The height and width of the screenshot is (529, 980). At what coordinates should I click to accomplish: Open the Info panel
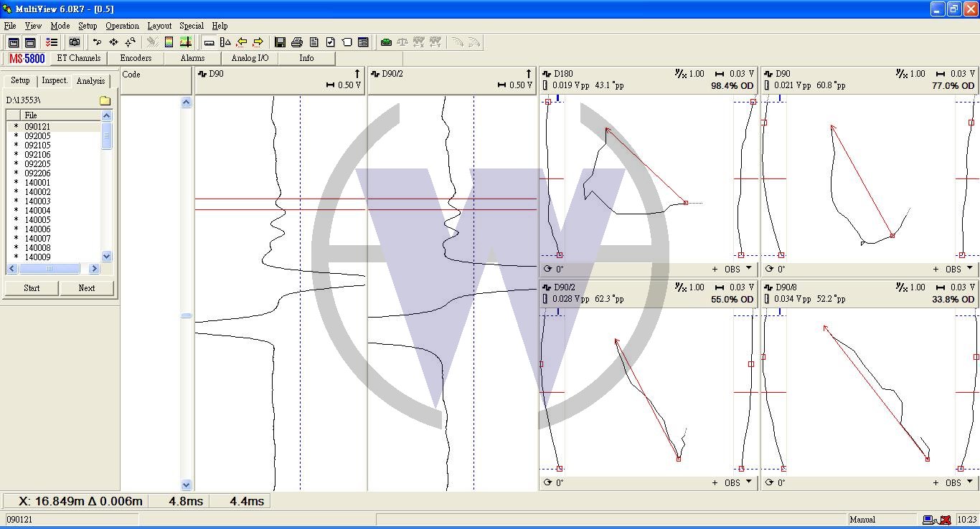[x=306, y=59]
